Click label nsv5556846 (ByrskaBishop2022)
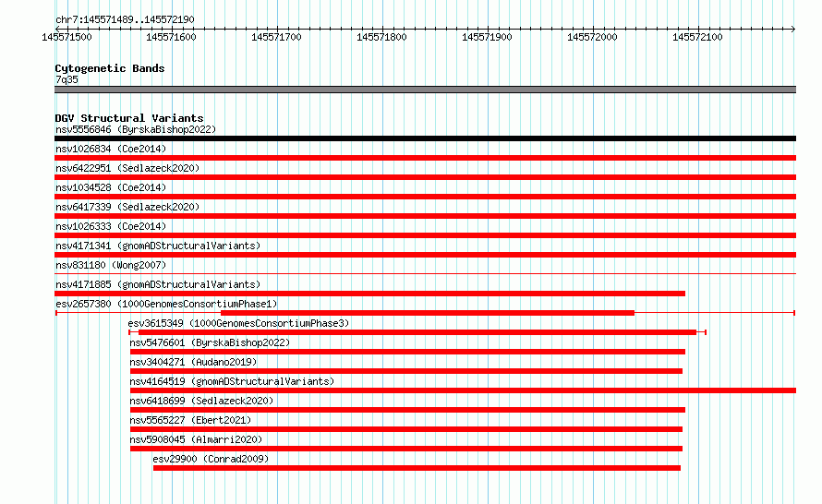 pos(136,129)
